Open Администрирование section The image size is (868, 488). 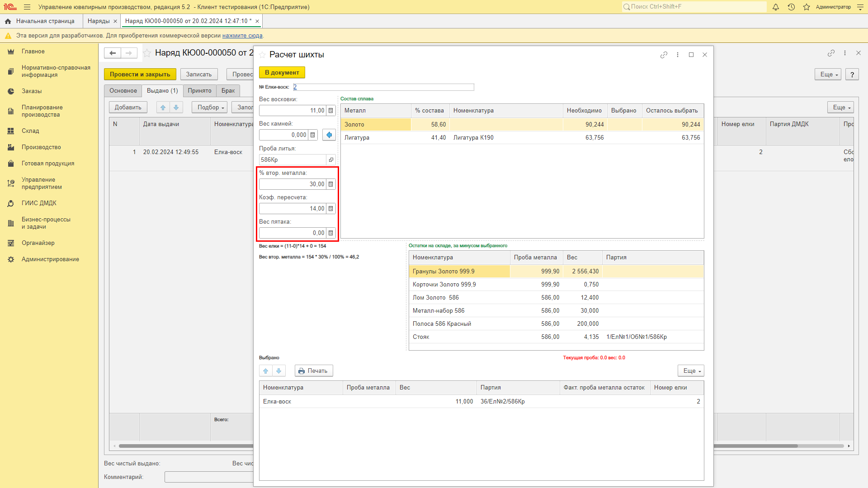click(50, 259)
